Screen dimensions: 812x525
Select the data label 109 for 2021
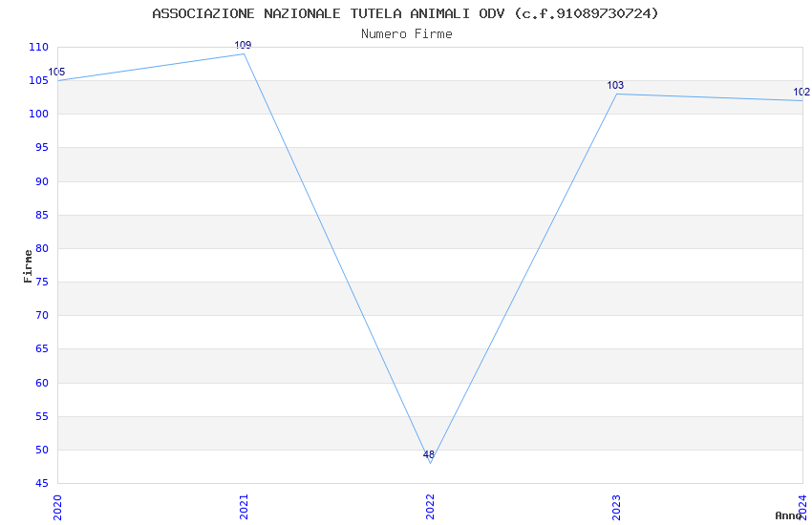point(243,45)
